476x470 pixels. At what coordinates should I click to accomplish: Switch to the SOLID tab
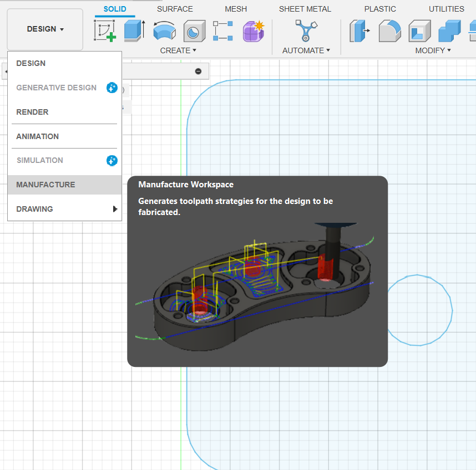(115, 9)
